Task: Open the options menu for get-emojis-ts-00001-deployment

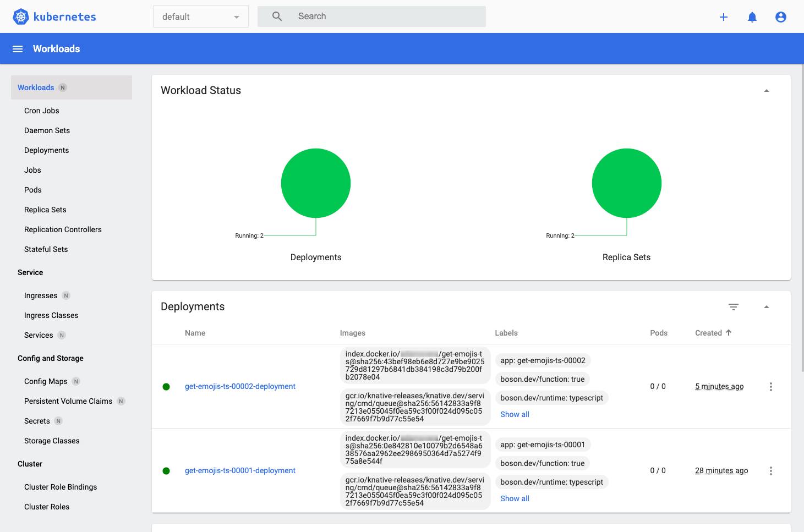Action: [770, 470]
